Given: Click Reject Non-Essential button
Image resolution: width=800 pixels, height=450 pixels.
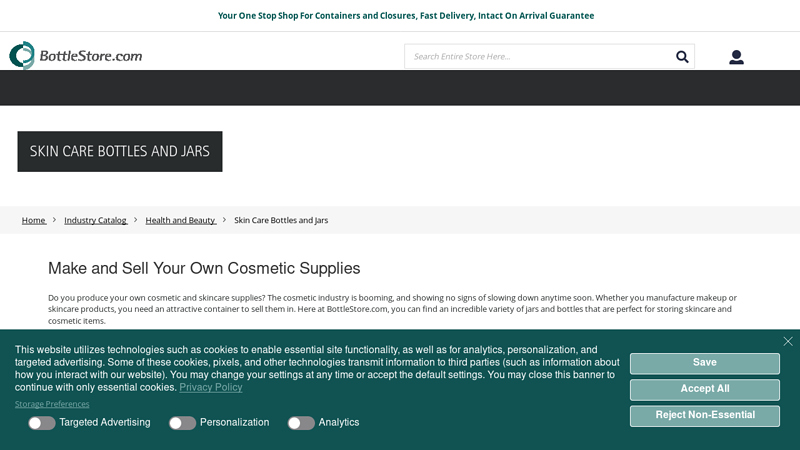Looking at the screenshot, I should pos(704,415).
